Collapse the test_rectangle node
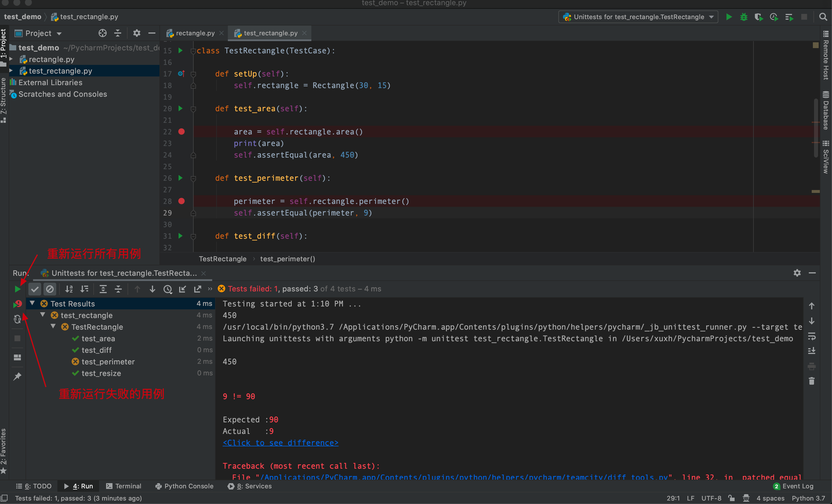Viewport: 832px width, 504px height. [43, 315]
